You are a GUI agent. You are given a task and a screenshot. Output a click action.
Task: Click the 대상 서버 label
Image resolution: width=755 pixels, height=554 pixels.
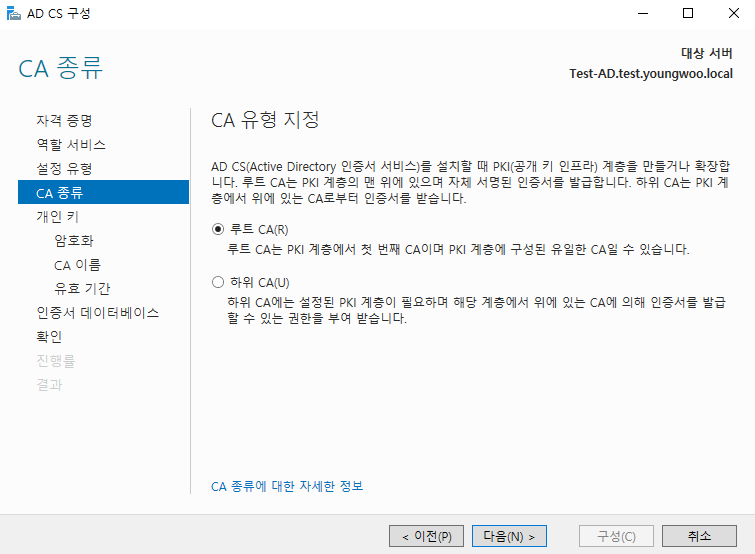tap(707, 53)
